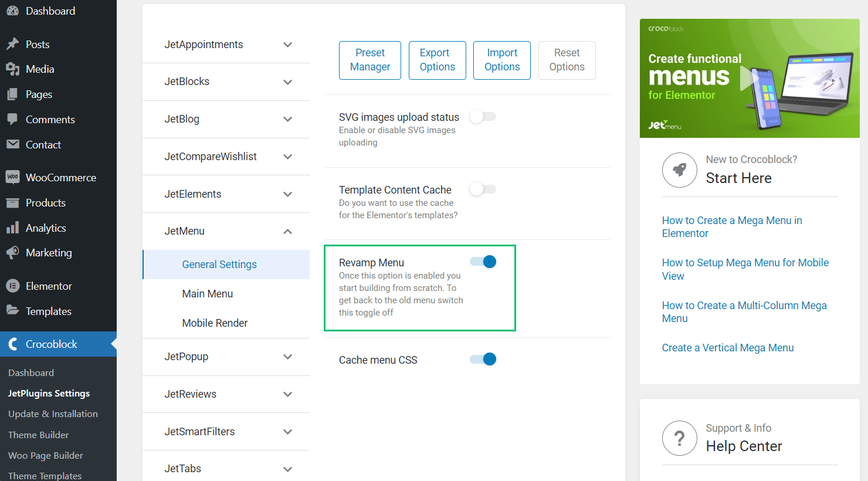This screenshot has width=868, height=481.
Task: Select General Settings under JetMenu
Action: coord(226,265)
